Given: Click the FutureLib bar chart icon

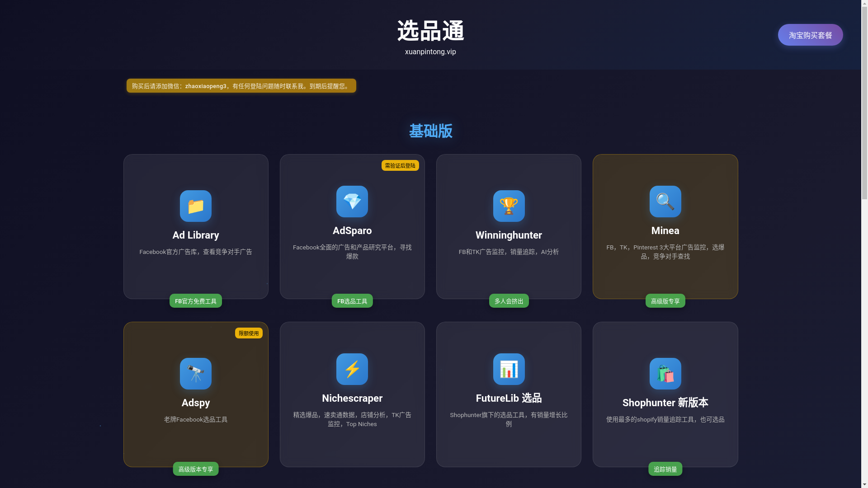Looking at the screenshot, I should (x=509, y=369).
